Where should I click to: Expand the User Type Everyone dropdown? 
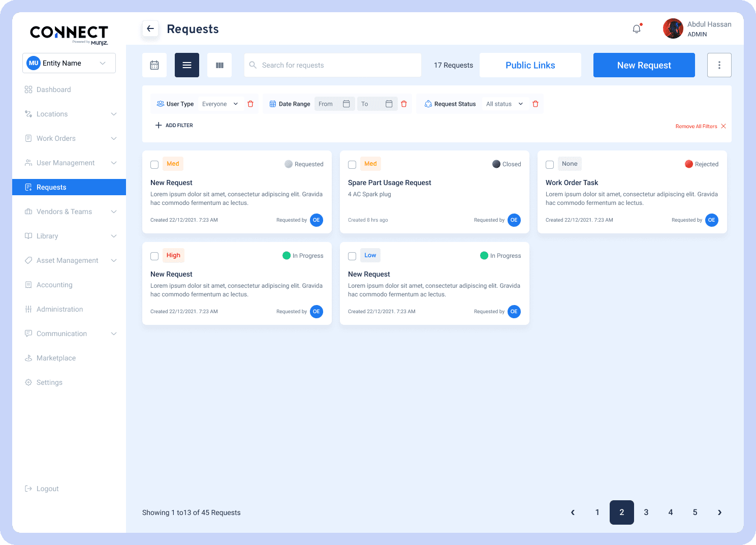click(x=220, y=104)
